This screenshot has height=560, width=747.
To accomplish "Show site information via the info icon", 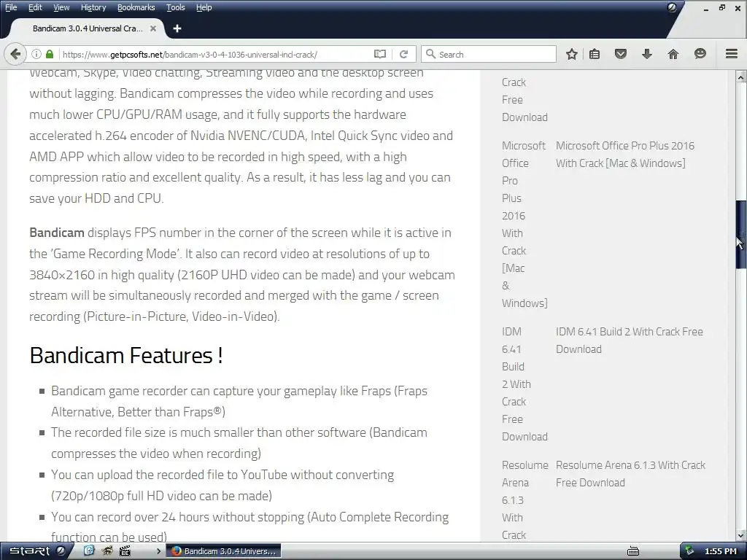I will [x=36, y=54].
